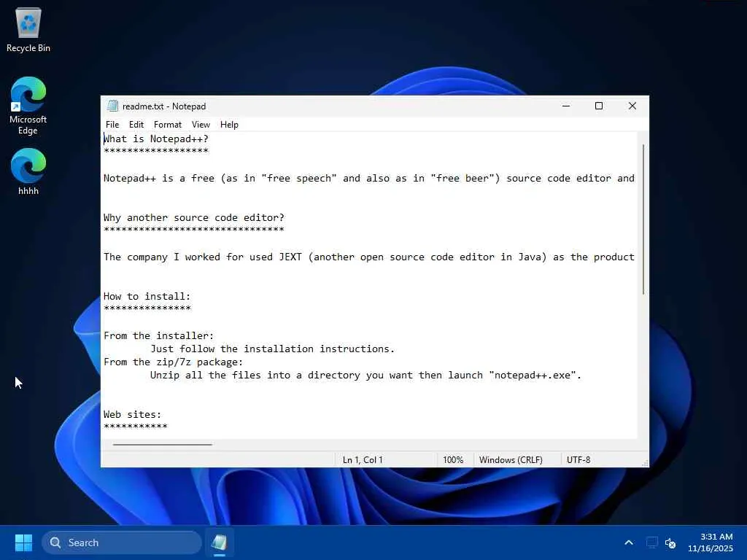Click the Ln 1, Col 1 status entry
This screenshot has height=560, width=747.
coord(363,459)
